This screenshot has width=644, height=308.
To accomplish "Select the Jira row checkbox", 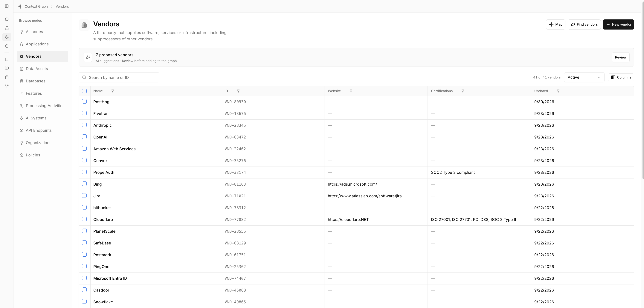I will pyautogui.click(x=84, y=196).
